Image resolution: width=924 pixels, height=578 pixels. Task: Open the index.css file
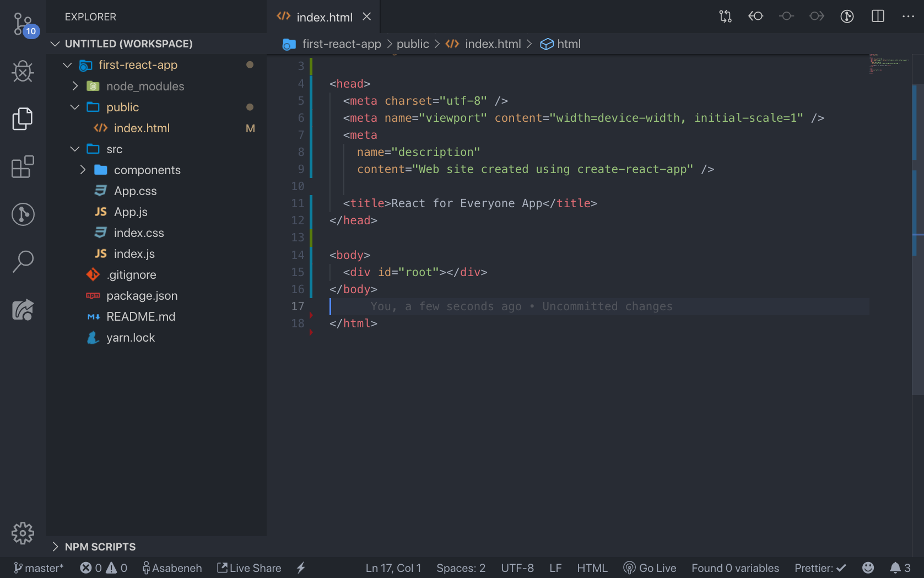(156, 233)
